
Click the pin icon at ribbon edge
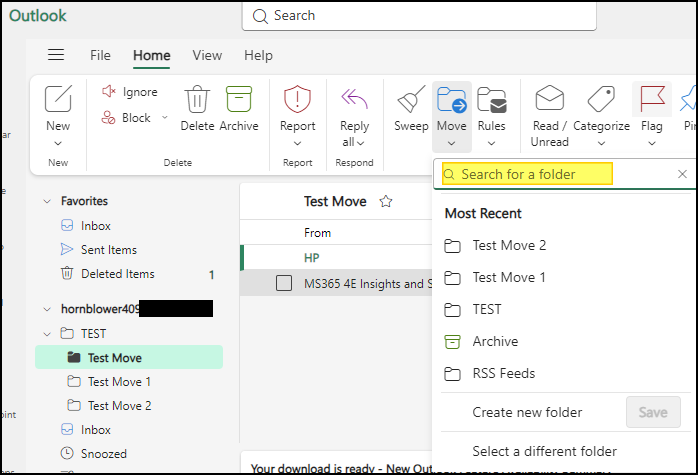tap(688, 99)
